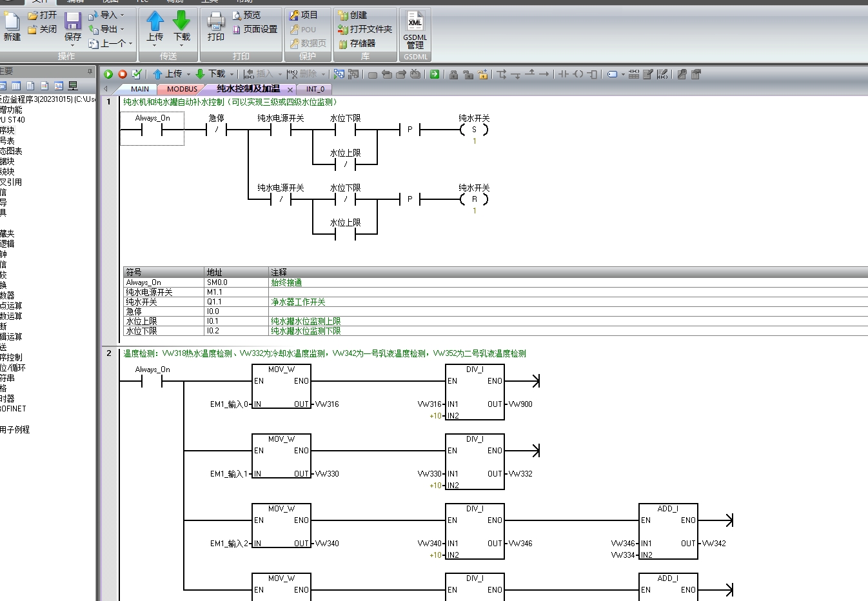Screen dimensions: 868x601
Task: Toggle pause program status icon
Action: (x=353, y=74)
